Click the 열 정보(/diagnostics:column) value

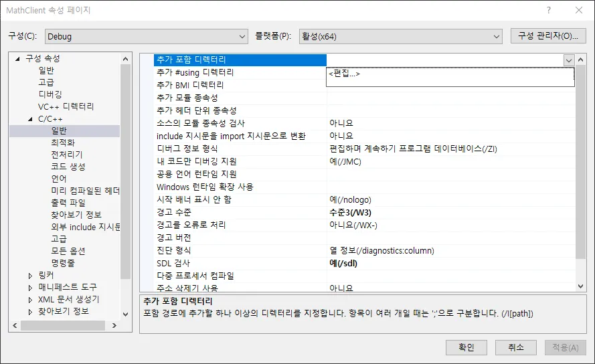(381, 250)
